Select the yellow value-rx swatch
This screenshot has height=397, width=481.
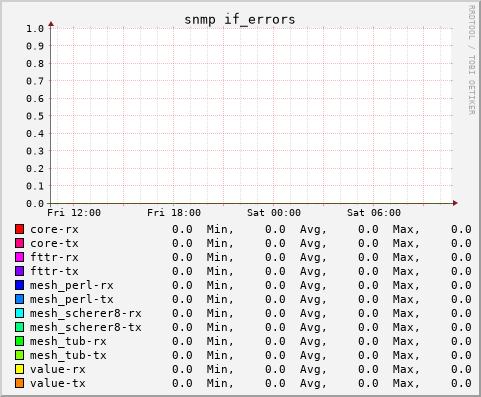(19, 369)
